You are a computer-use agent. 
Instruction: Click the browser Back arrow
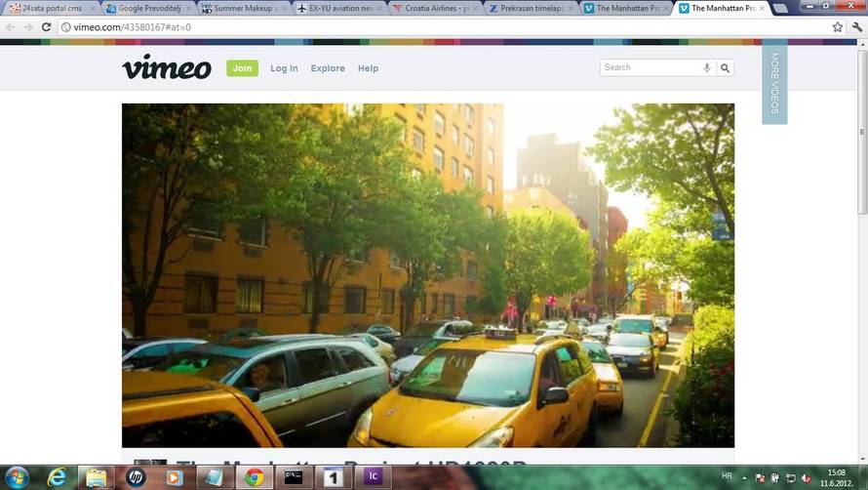pos(11,27)
